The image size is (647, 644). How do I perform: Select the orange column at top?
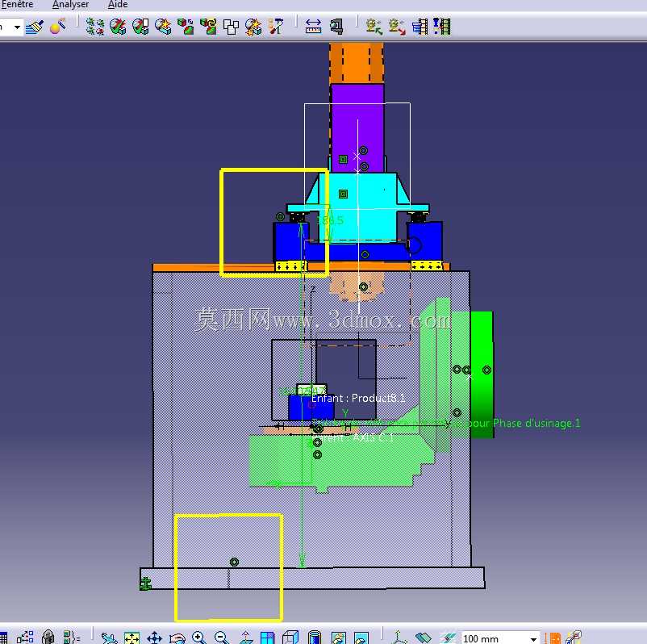[357, 63]
